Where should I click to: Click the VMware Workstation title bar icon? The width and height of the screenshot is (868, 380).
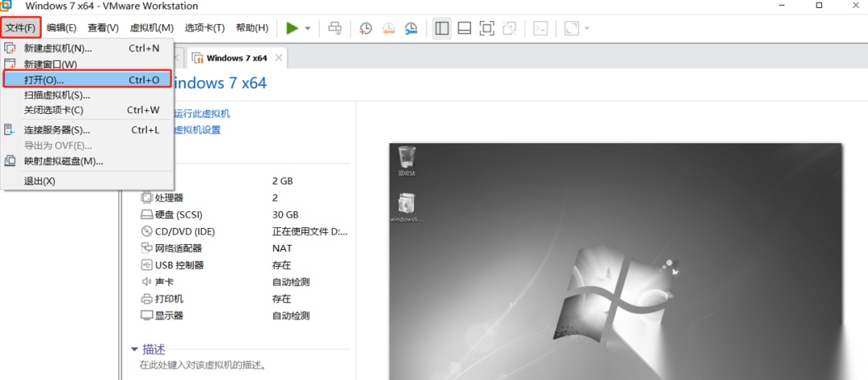point(6,6)
